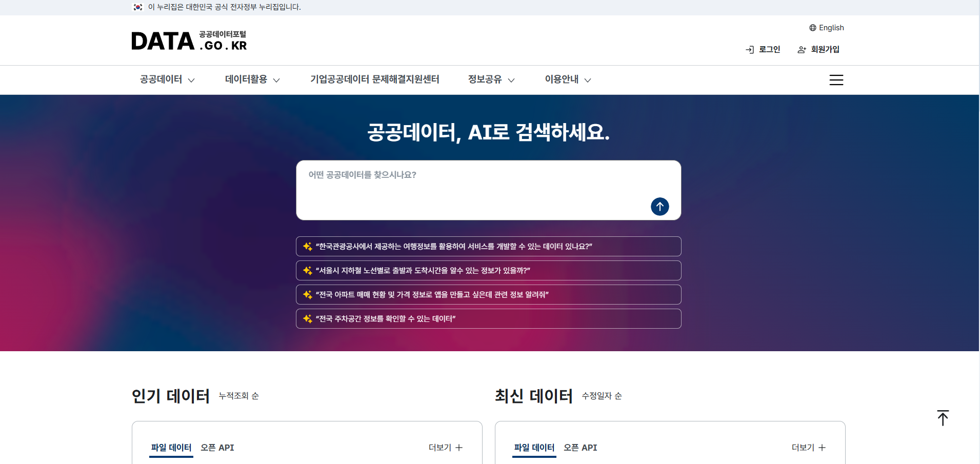Select 오픈 API tab under 인기 데이터
The width and height of the screenshot is (980, 464).
[x=217, y=448]
